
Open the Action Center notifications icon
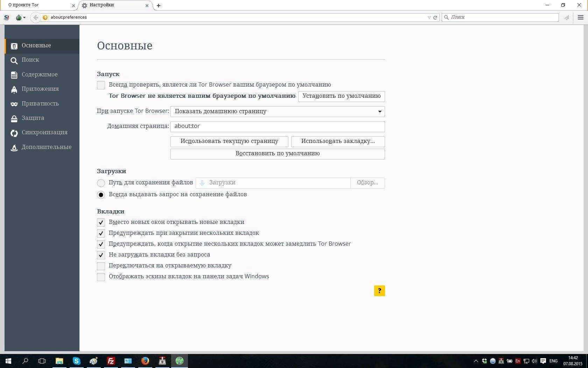[x=543, y=361]
